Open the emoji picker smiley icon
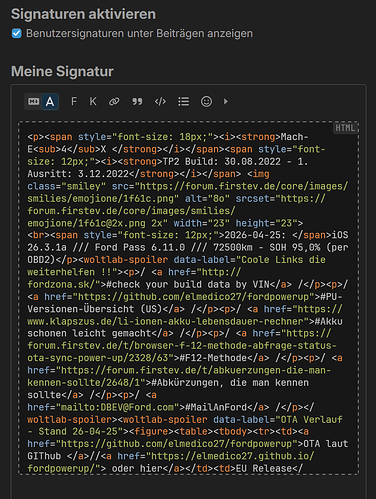Viewport: 376px width, 499px height. click(x=206, y=101)
